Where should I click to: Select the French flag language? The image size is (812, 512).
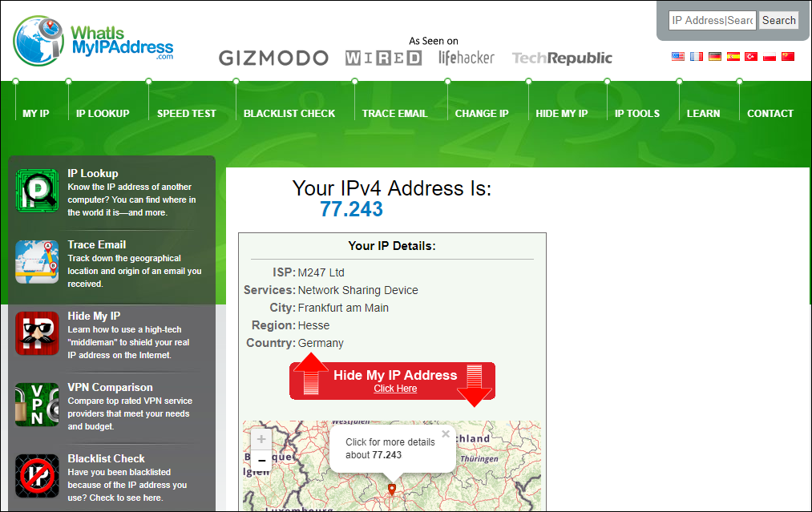[x=697, y=56]
